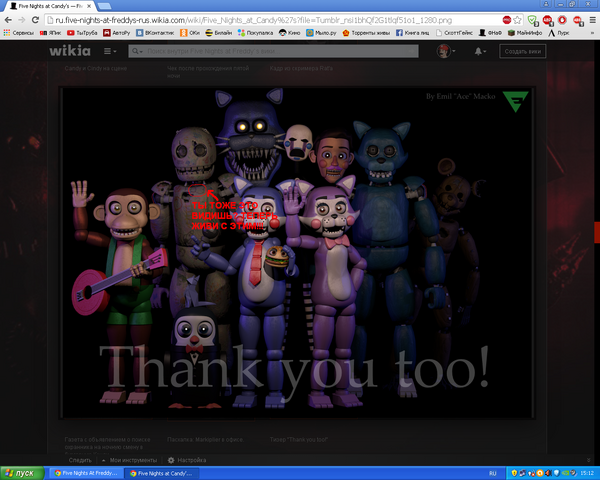Open the red round O extension icon
The width and height of the screenshot is (600, 480).
coord(562,20)
